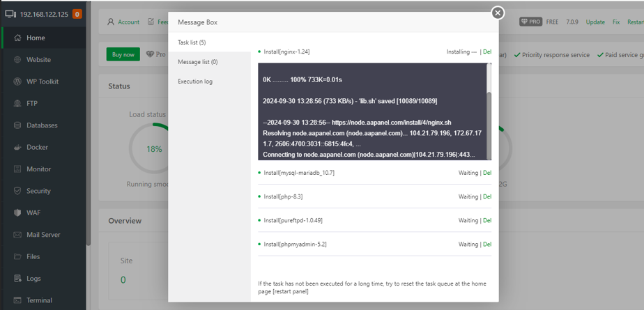The width and height of the screenshot is (644, 310).
Task: Click the server monitor icon beside IP address
Action: click(10, 14)
